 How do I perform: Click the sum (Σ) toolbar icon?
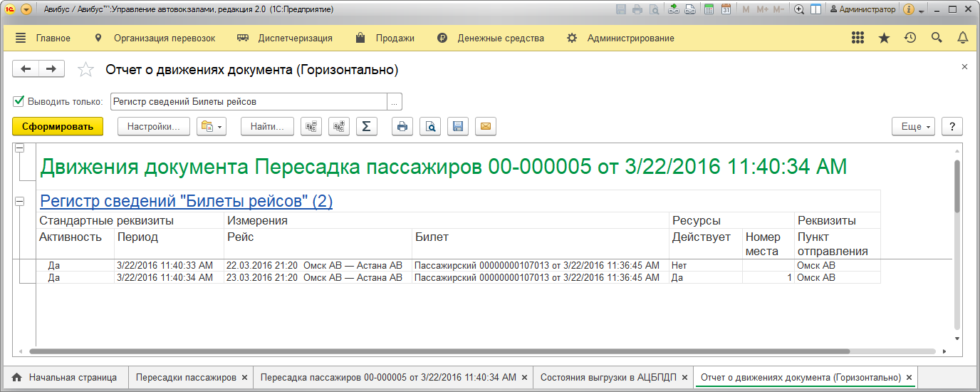(x=366, y=127)
